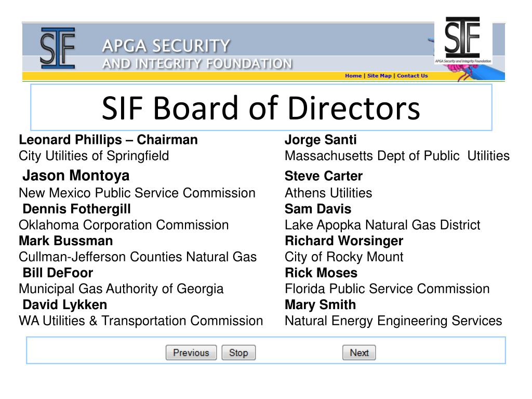Click Mary Smith name

320,304
